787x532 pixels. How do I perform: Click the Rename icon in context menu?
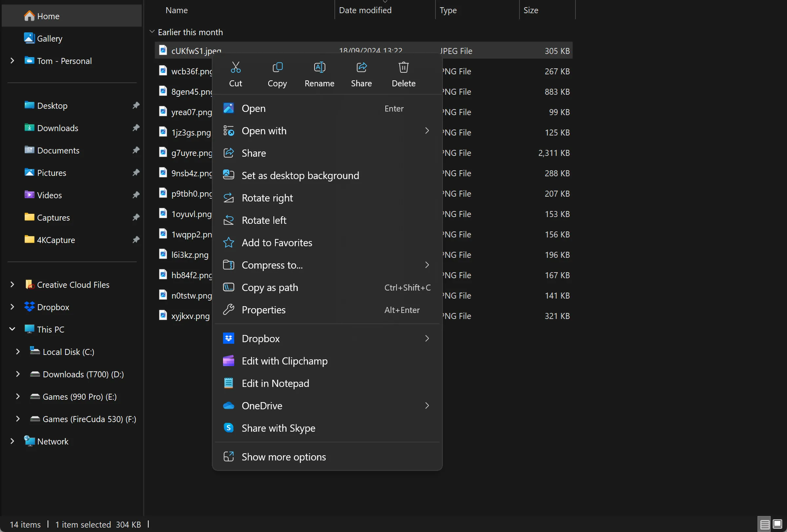tap(319, 67)
